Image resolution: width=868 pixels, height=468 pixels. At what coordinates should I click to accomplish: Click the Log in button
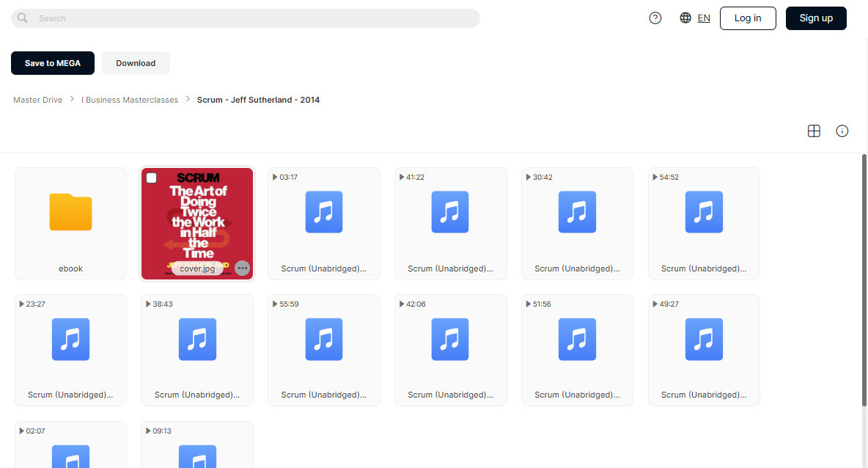(748, 18)
